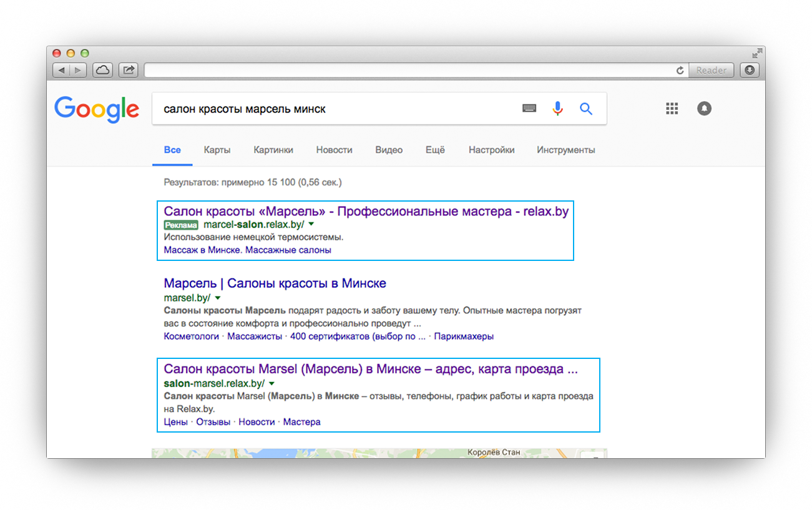The width and height of the screenshot is (812, 510).
Task: Click the green Реклама ad label
Action: (182, 225)
